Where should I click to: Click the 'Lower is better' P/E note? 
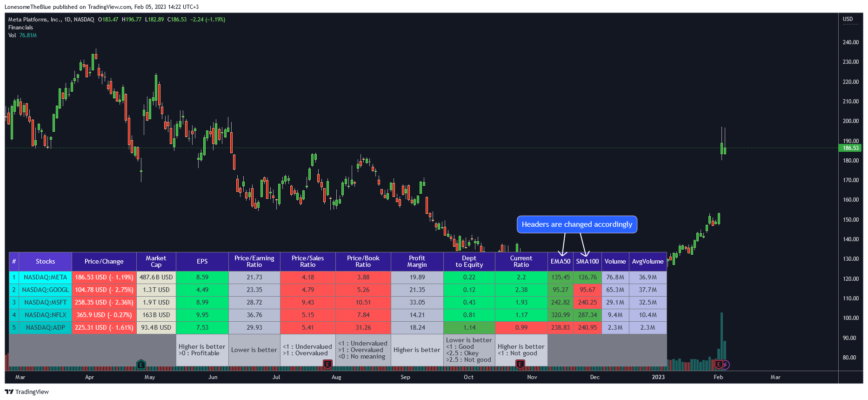pyautogui.click(x=254, y=350)
